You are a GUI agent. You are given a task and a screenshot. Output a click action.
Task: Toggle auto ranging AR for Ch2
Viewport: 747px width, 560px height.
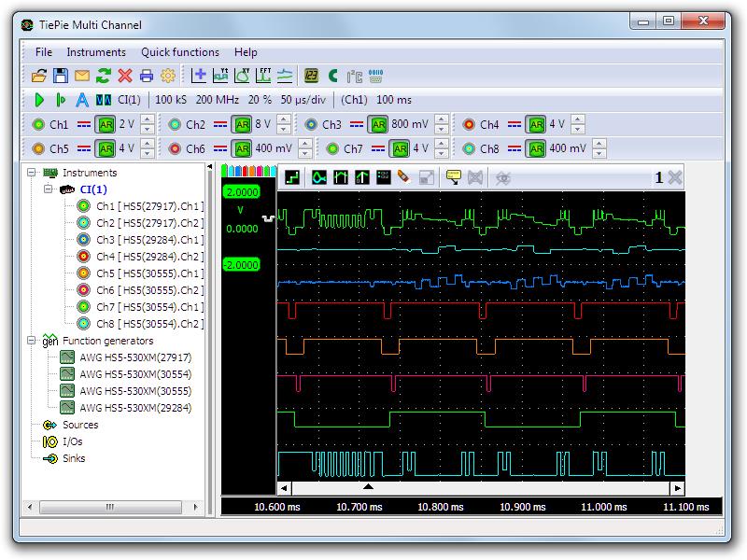coord(242,125)
